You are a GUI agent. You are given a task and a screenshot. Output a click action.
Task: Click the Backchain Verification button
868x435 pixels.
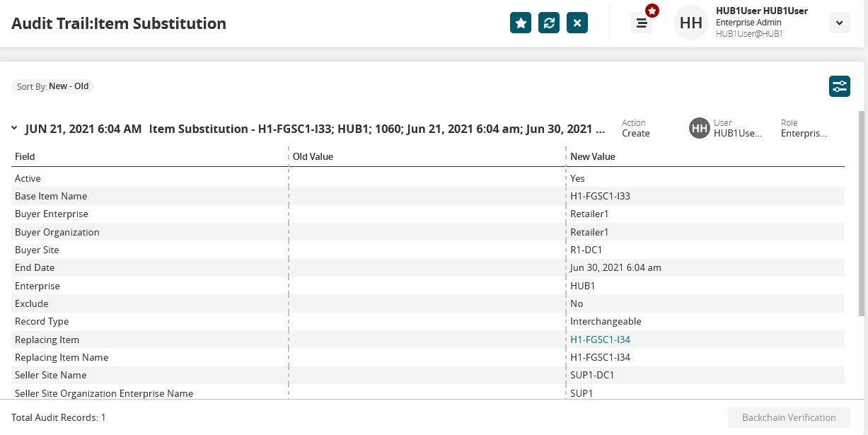(x=789, y=417)
